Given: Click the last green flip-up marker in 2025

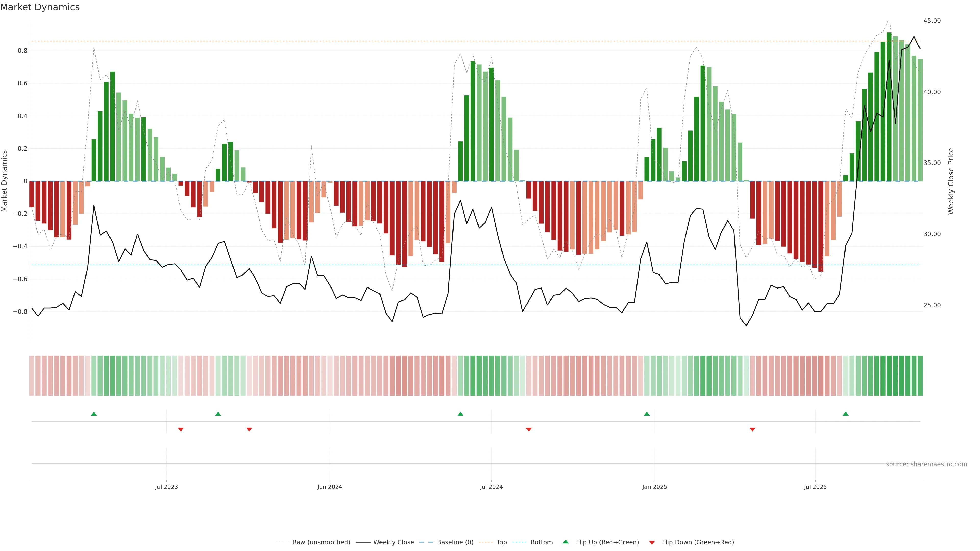Looking at the screenshot, I should point(845,414).
